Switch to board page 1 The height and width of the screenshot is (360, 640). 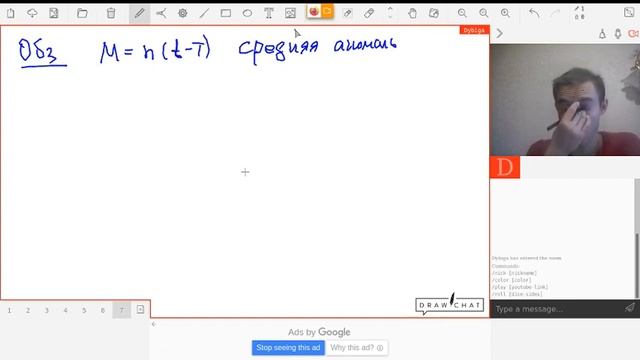(9, 310)
